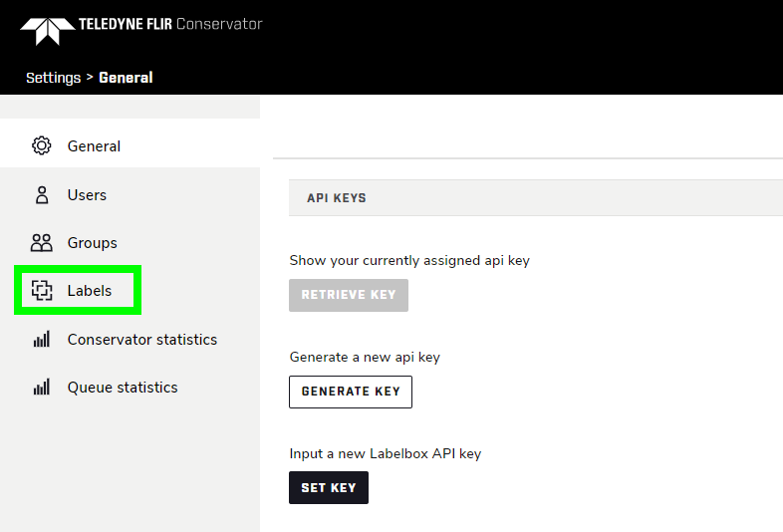Image resolution: width=783 pixels, height=532 pixels.
Task: Go to the Users settings page
Action: point(87,195)
